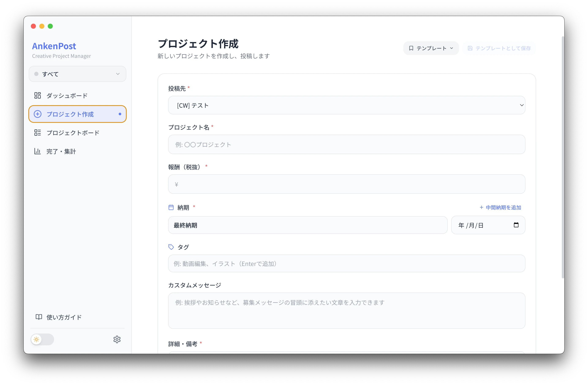This screenshot has width=588, height=385.
Task: Click the vertical scrollbar of the form
Action: (563, 157)
